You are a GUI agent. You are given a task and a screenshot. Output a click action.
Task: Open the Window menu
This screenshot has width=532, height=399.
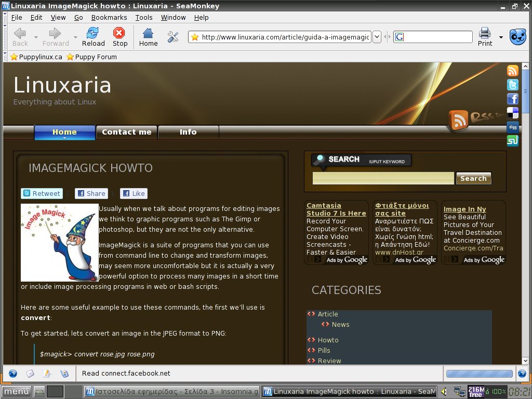173,17
